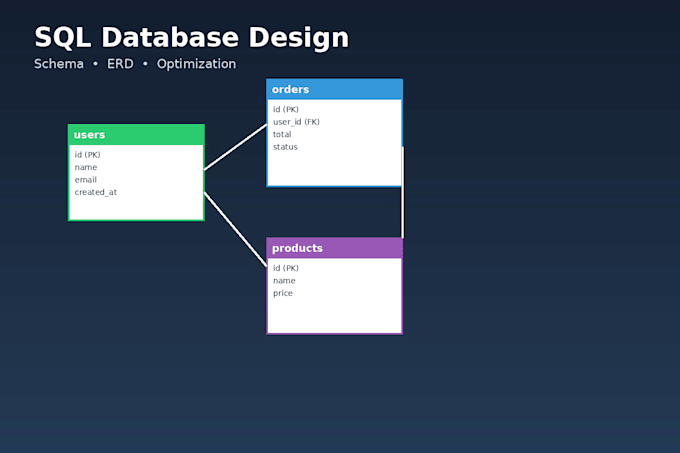Select the green users table header
Viewport: 680px width, 453px height.
tap(136, 135)
